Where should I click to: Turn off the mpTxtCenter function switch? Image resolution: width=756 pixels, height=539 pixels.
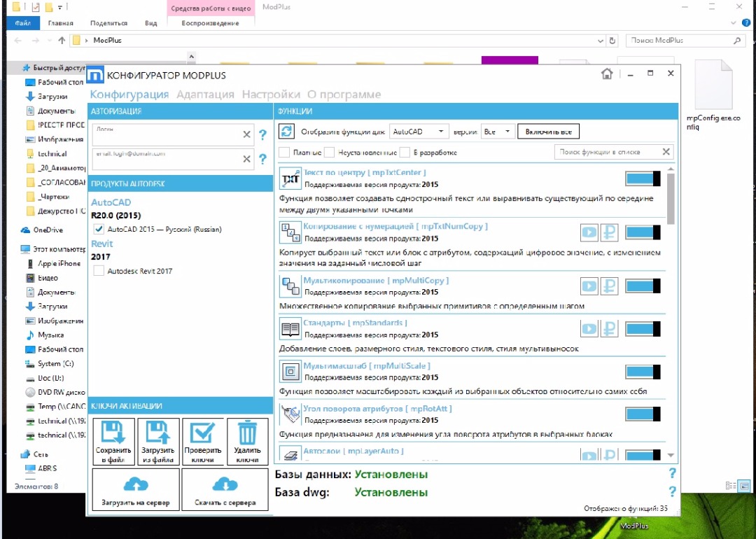coord(643,178)
